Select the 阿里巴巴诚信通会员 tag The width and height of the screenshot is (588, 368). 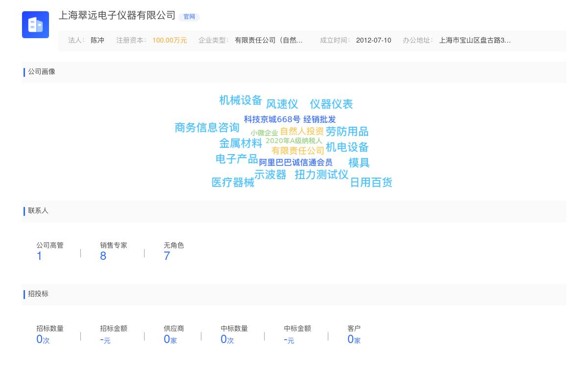295,162
